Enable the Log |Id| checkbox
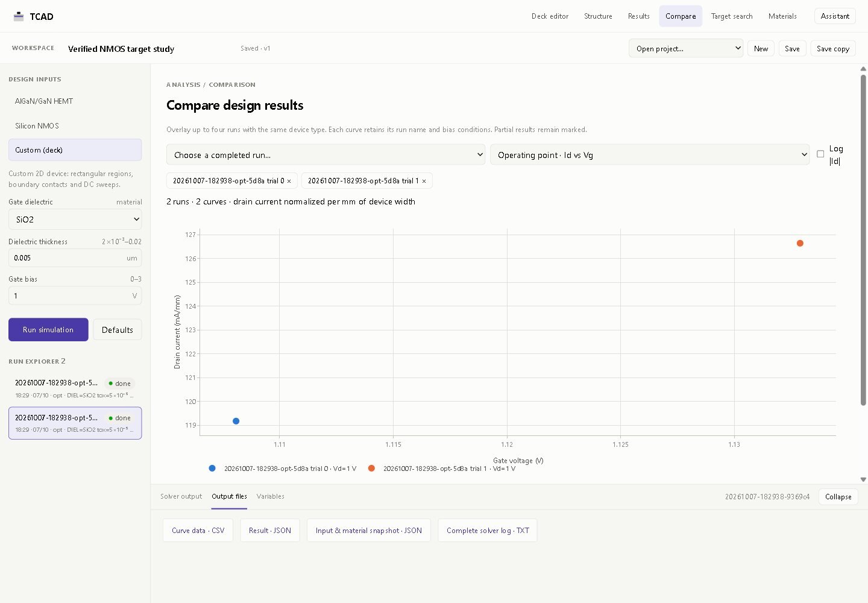Image resolution: width=868 pixels, height=603 pixels. [x=820, y=154]
